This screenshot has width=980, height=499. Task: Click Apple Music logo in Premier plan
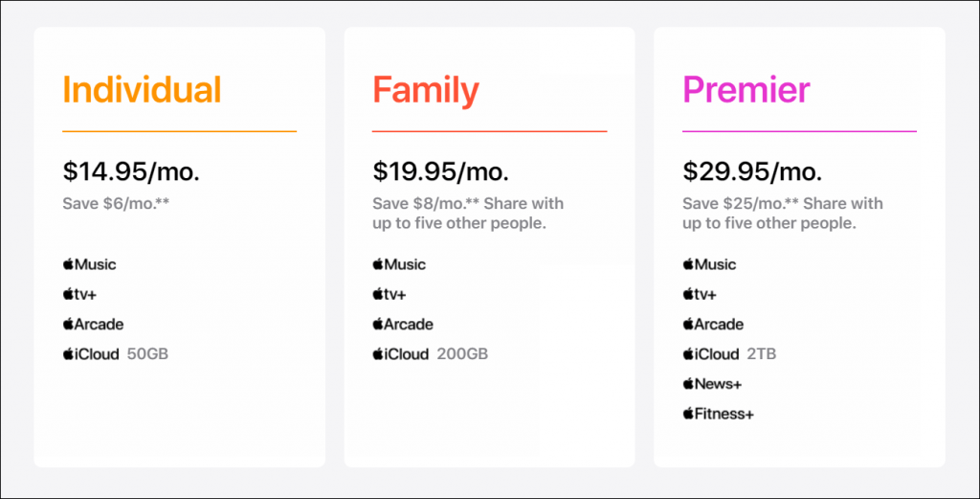pyautogui.click(x=709, y=264)
